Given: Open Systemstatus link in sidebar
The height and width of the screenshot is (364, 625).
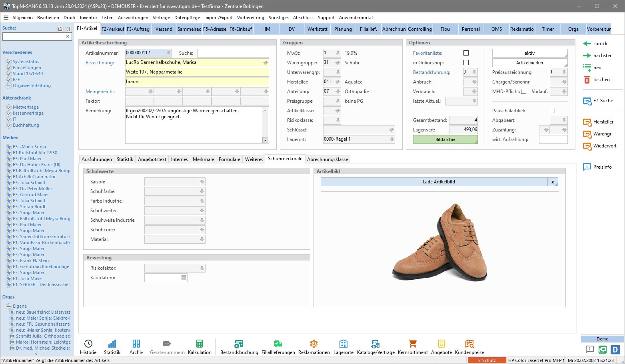Looking at the screenshot, I should [26, 62].
